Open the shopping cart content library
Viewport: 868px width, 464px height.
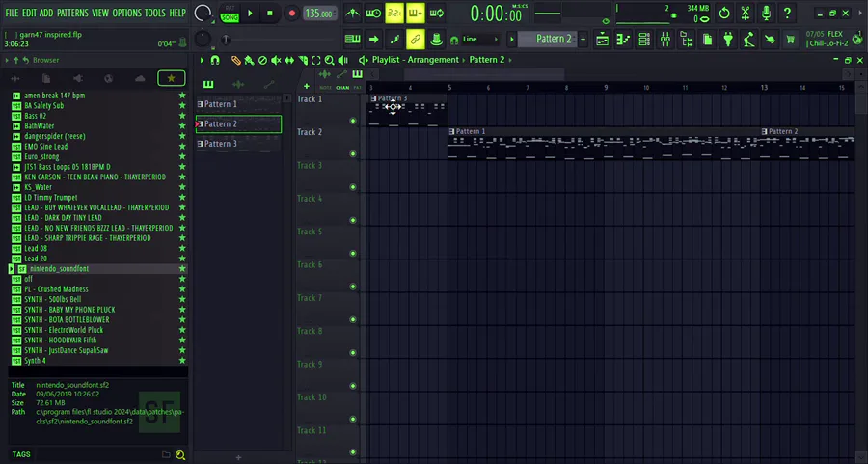791,40
